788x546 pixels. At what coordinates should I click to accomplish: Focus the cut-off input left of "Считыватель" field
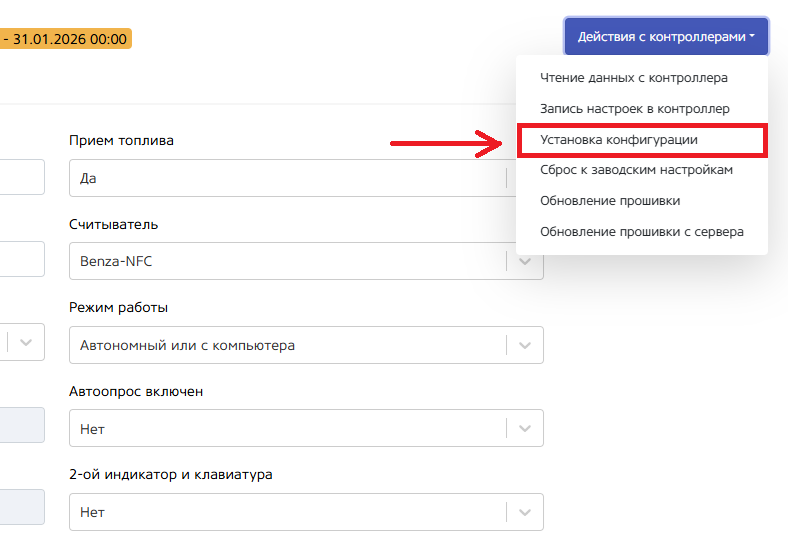(21, 259)
